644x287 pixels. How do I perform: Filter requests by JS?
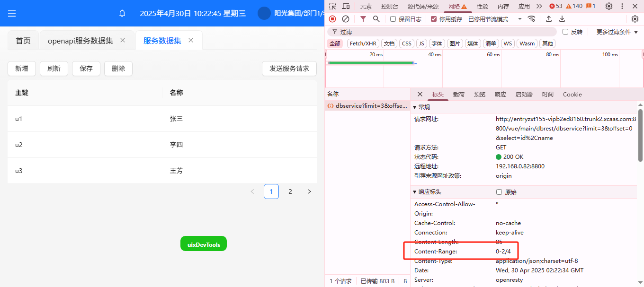click(x=421, y=43)
